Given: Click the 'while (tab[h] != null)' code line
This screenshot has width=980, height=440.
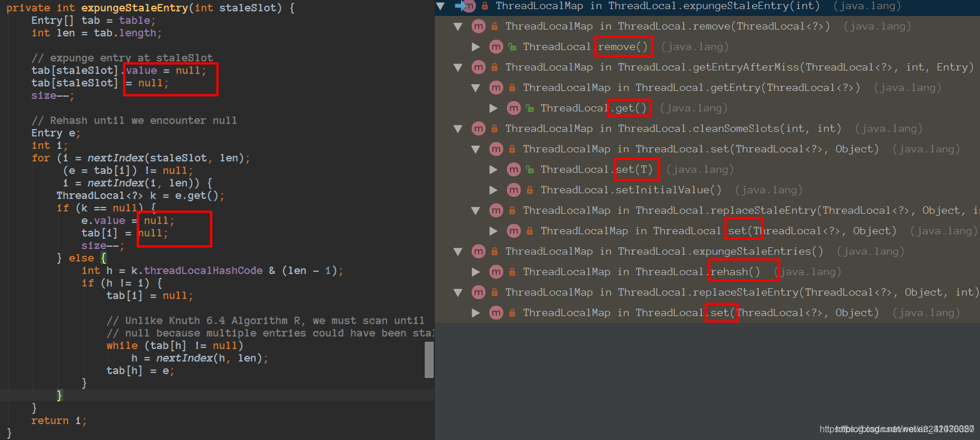Looking at the screenshot, I should tap(175, 346).
